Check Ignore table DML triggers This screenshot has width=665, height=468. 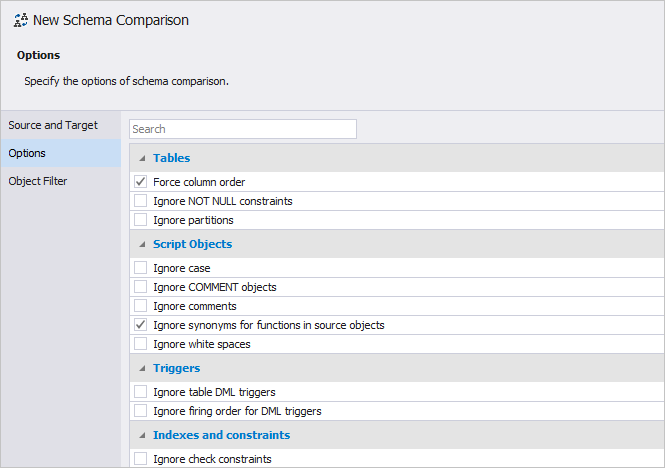click(x=140, y=392)
